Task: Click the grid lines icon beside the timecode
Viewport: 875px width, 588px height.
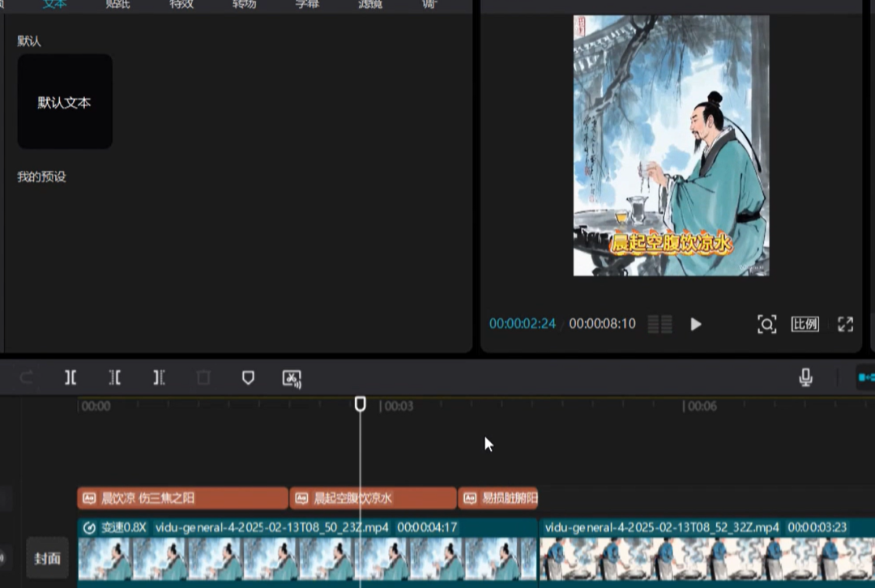Action: (x=659, y=324)
